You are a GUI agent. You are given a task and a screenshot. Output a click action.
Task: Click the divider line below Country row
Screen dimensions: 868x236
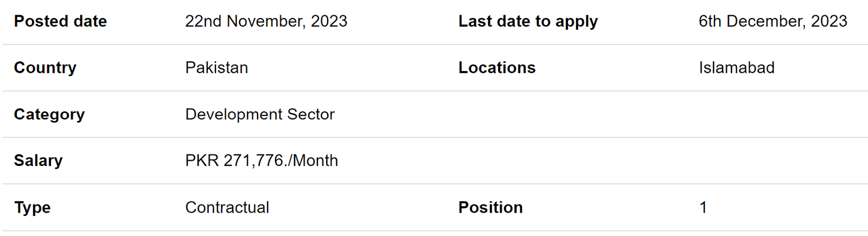tap(435, 91)
